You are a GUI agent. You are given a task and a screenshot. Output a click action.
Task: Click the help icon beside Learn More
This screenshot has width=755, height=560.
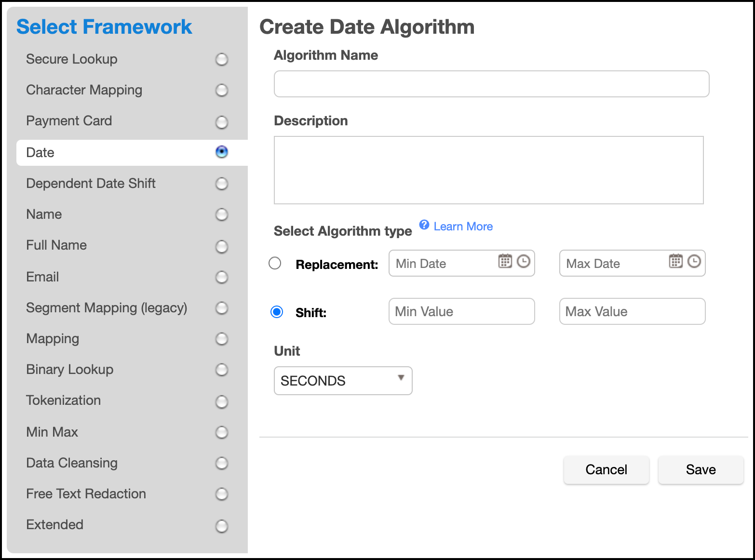[x=423, y=225]
